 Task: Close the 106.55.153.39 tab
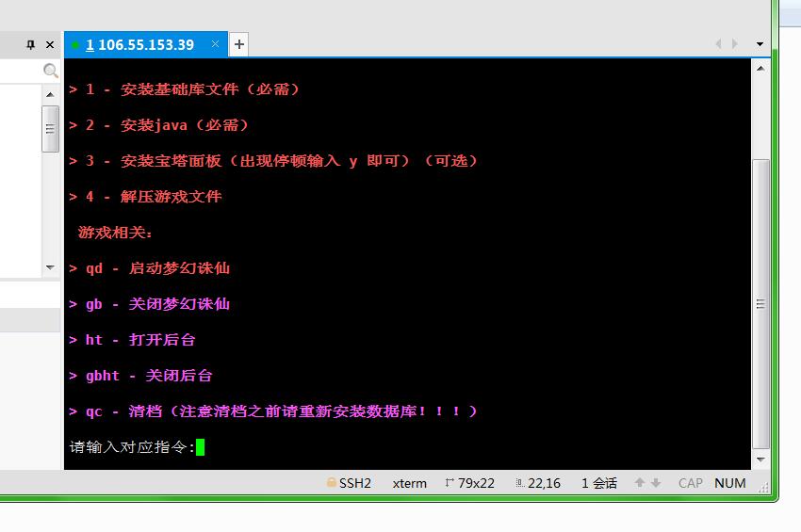[x=216, y=44]
